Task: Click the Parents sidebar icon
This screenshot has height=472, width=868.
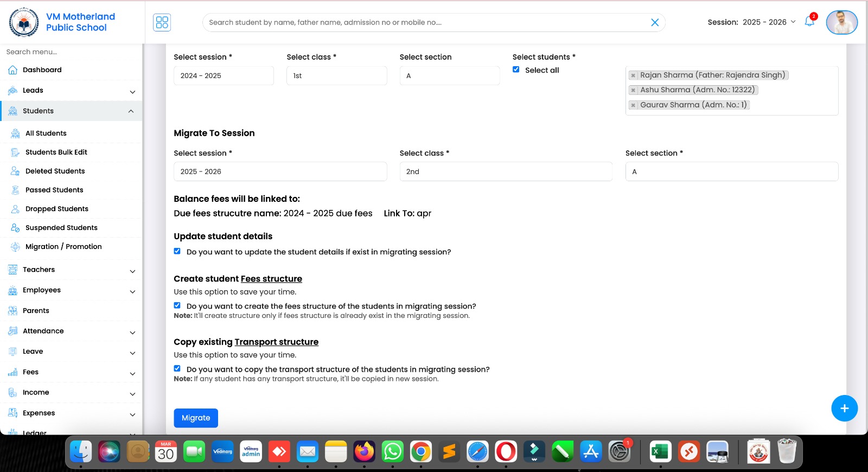Action: pos(13,311)
